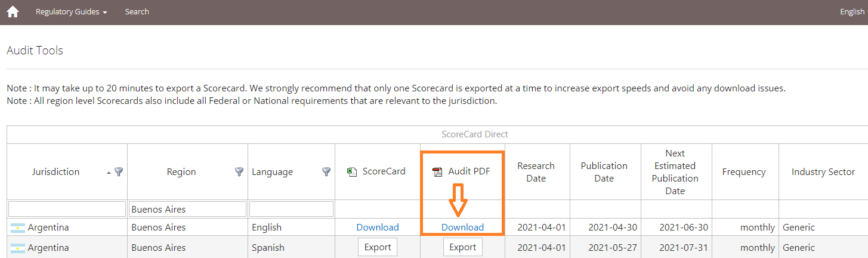Click the Research Date column header

[x=536, y=171]
